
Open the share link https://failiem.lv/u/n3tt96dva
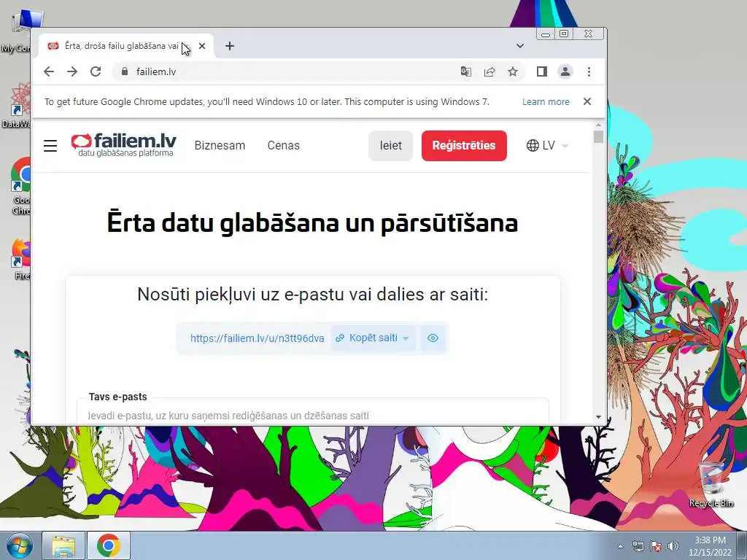258,338
